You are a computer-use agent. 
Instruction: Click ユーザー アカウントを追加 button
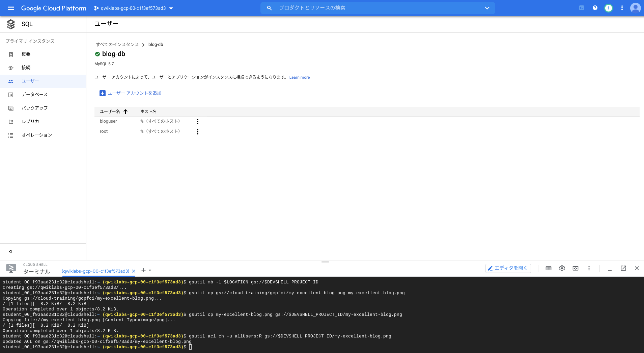(131, 93)
